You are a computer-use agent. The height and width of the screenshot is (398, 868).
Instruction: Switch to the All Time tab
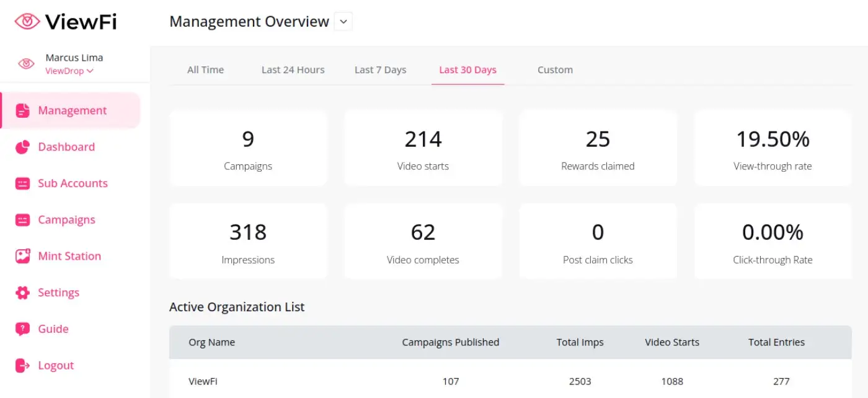point(205,70)
